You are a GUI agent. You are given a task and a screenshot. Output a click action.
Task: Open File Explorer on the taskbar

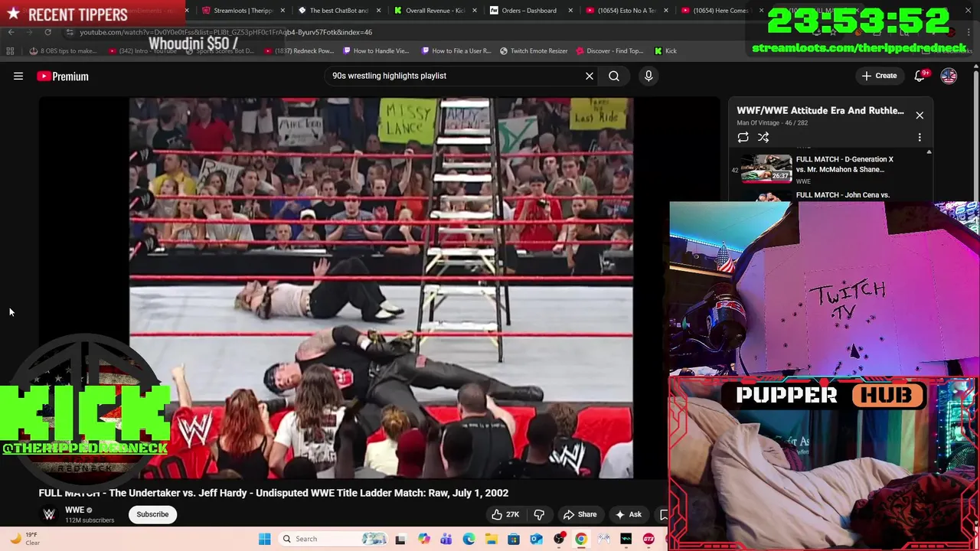coord(491,539)
